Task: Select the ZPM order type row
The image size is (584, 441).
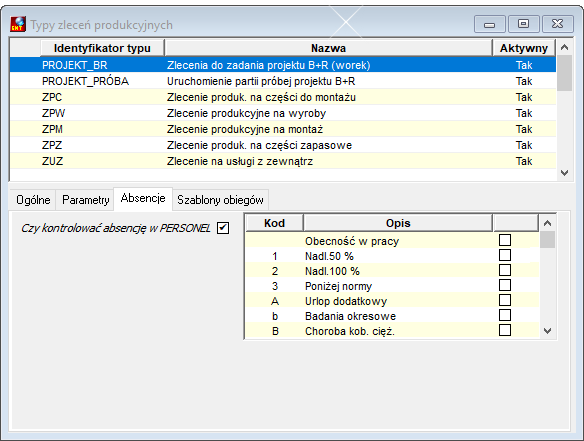Action: [x=283, y=129]
